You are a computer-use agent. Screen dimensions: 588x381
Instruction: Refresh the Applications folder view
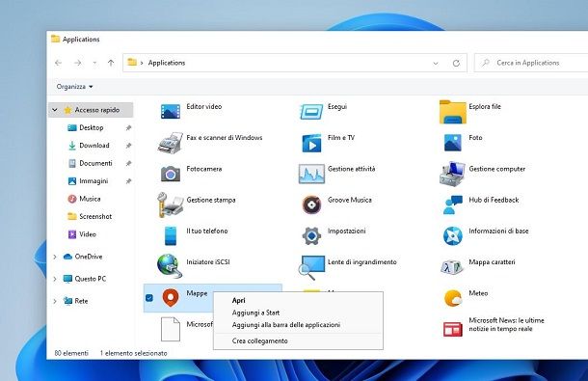point(456,63)
